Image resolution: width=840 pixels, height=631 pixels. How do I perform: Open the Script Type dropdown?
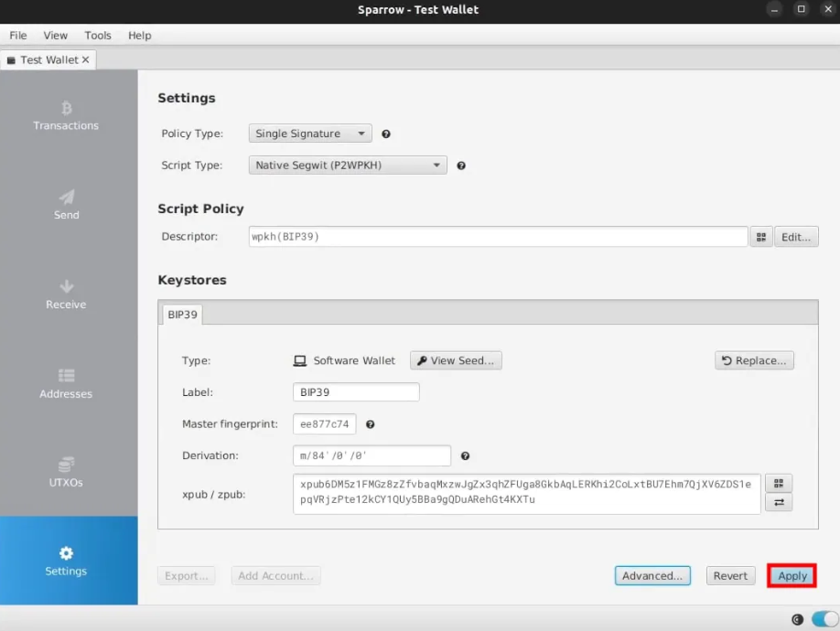pos(348,166)
